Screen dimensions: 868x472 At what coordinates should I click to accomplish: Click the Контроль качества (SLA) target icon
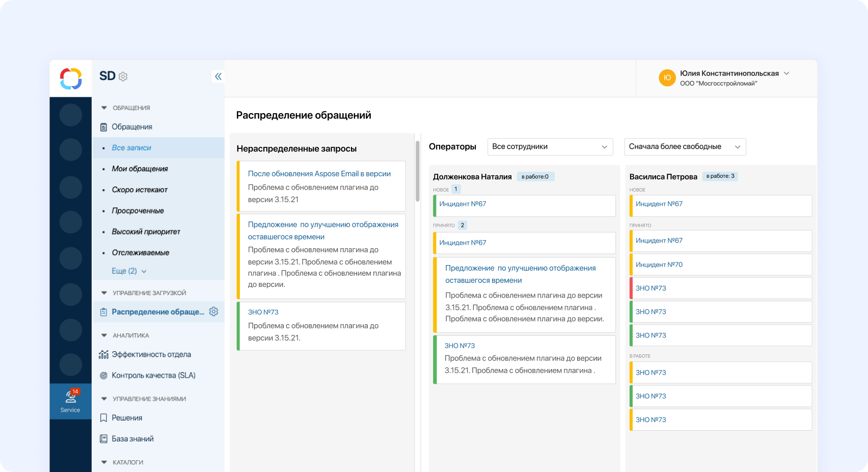tap(104, 375)
